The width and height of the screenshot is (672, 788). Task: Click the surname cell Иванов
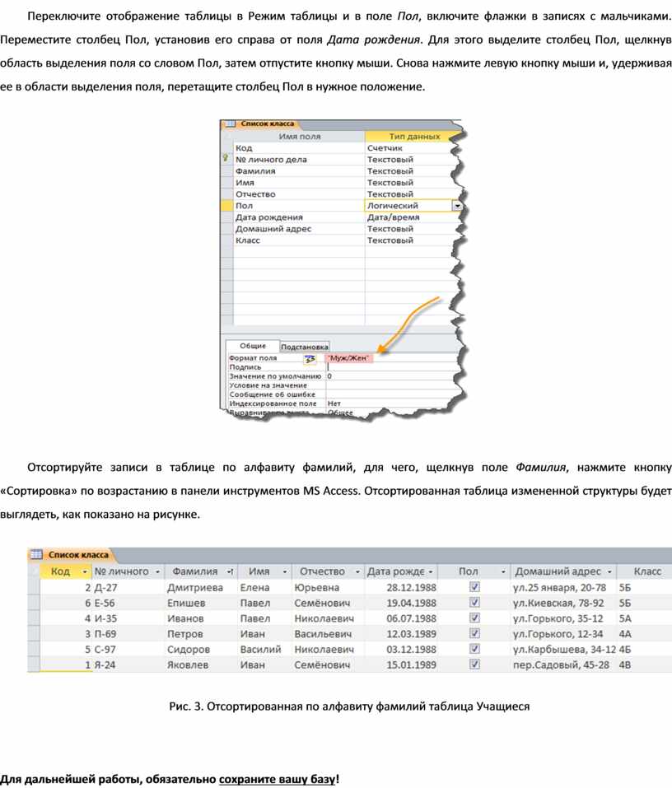[185, 618]
